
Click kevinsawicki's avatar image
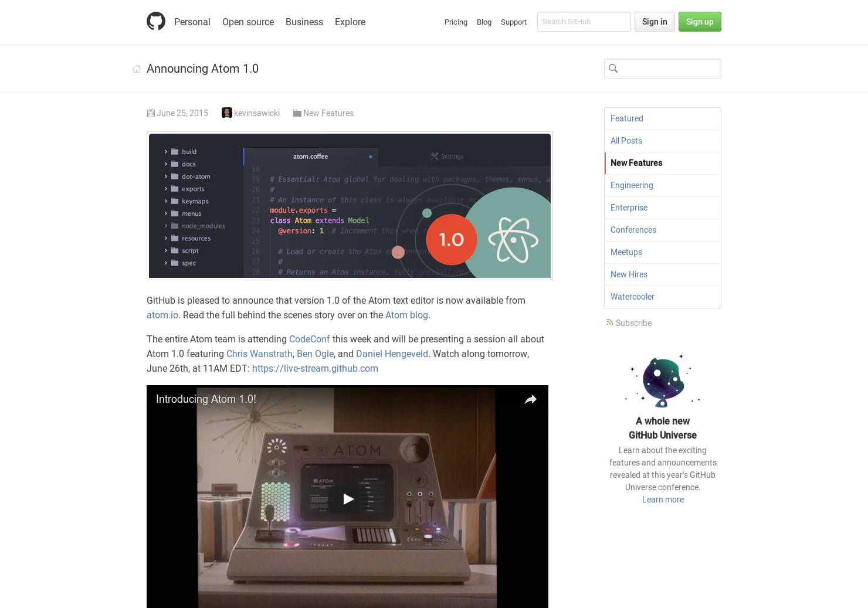[227, 113]
